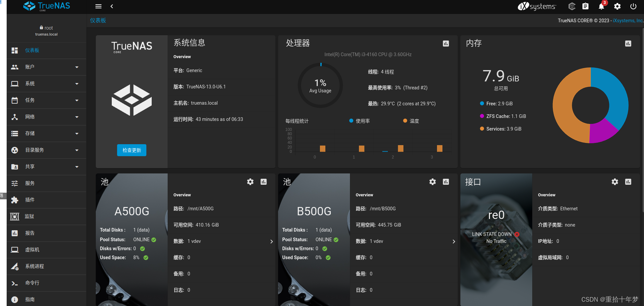Open the 监狱 jails menu item
The width and height of the screenshot is (644, 306).
pyautogui.click(x=46, y=217)
